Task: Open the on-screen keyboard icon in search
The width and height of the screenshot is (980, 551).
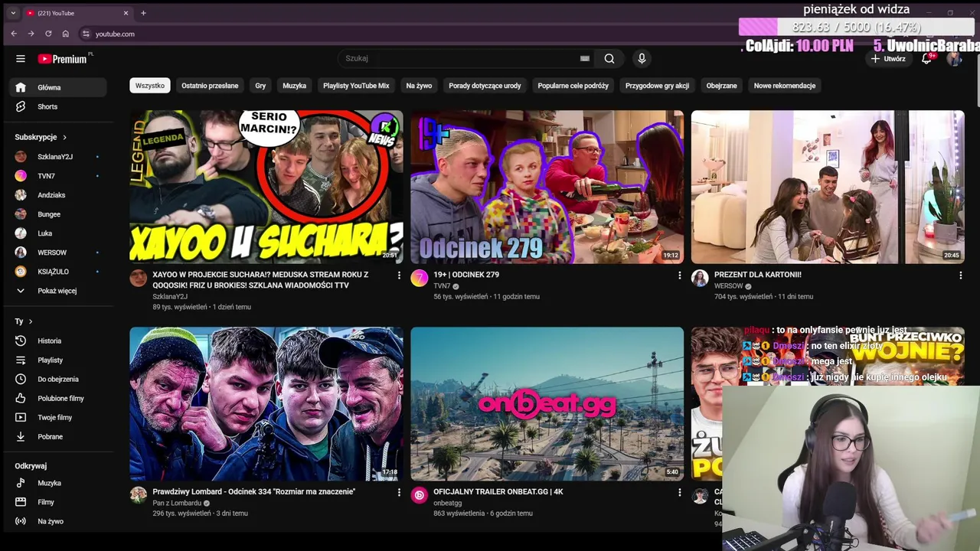Action: pyautogui.click(x=585, y=58)
